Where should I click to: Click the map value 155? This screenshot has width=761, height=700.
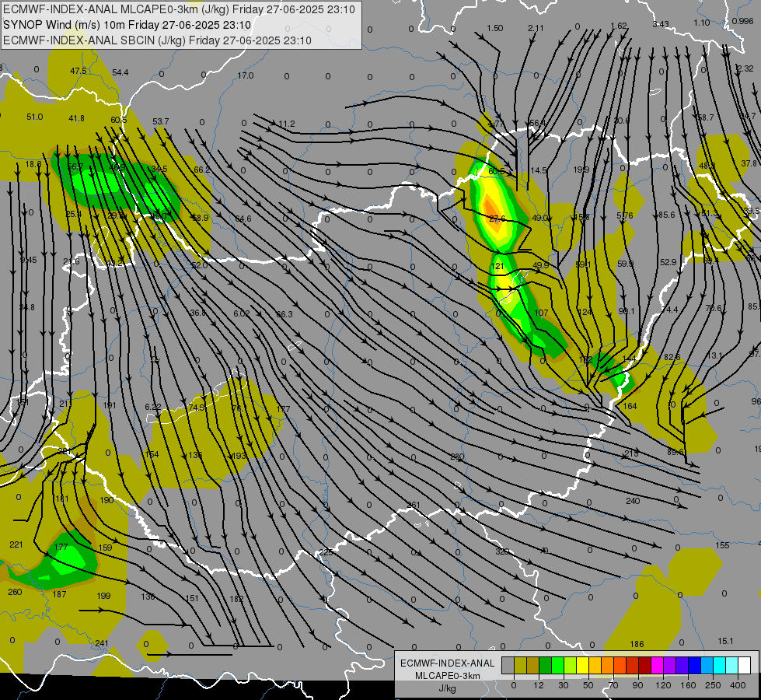tap(722, 545)
